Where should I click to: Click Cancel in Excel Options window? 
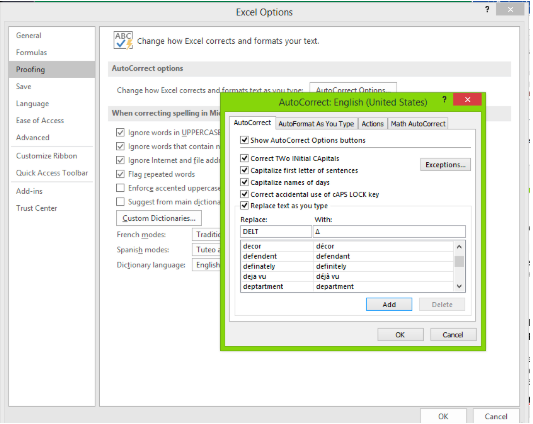click(x=496, y=416)
